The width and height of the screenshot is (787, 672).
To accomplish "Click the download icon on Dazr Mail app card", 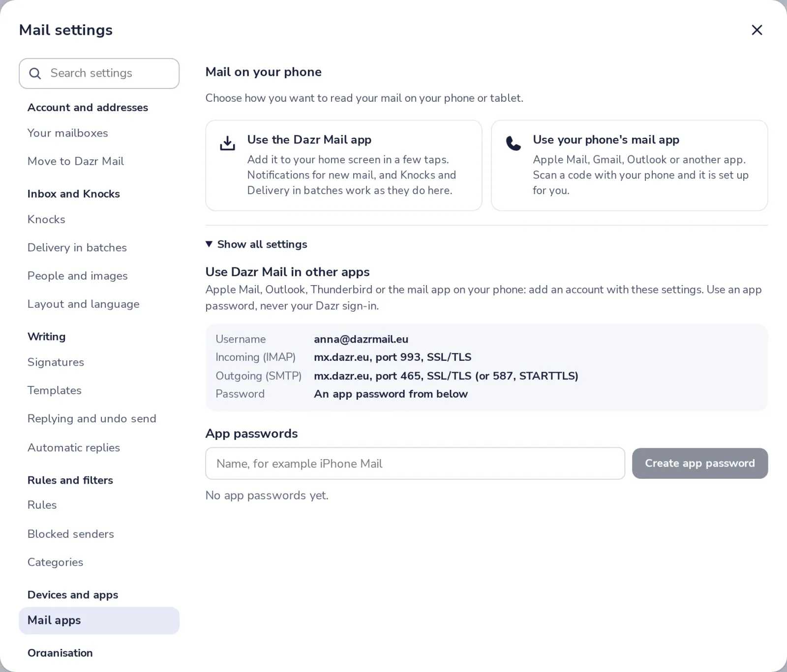I will [x=227, y=143].
